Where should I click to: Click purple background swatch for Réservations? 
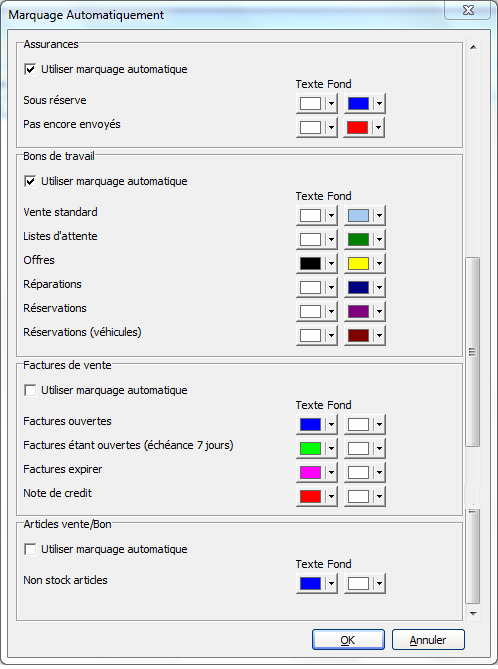click(x=358, y=311)
